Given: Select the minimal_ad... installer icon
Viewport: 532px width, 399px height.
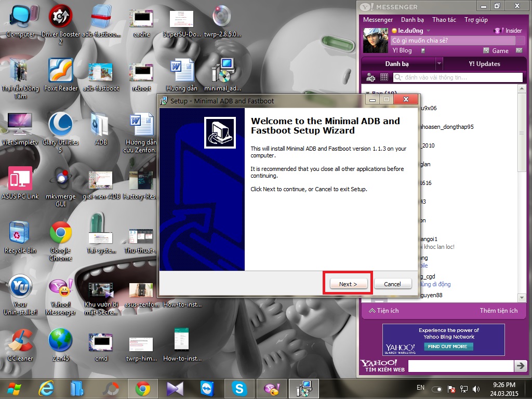Looking at the screenshot, I should click(222, 75).
